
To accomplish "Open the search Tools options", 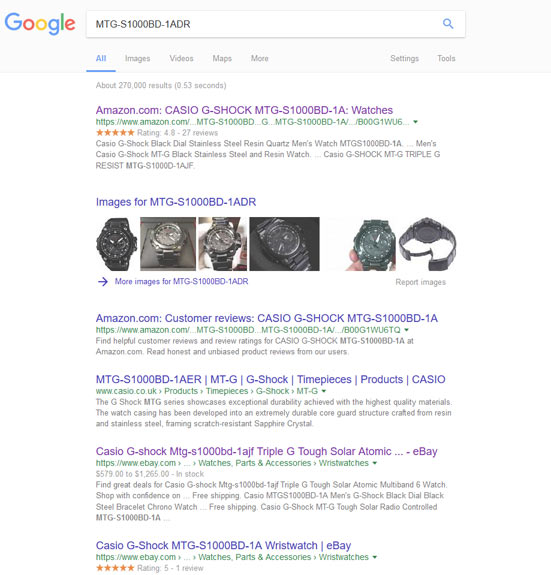I will point(446,58).
